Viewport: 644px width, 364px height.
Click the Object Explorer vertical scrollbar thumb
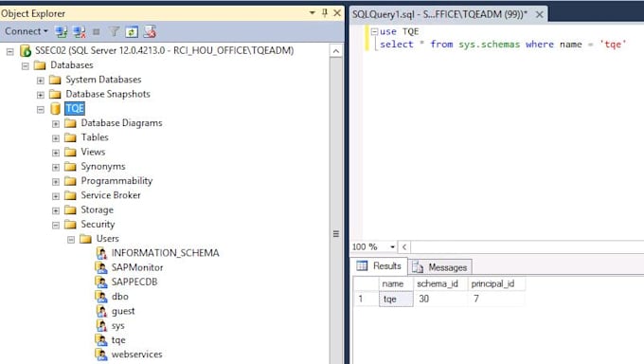[336, 233]
